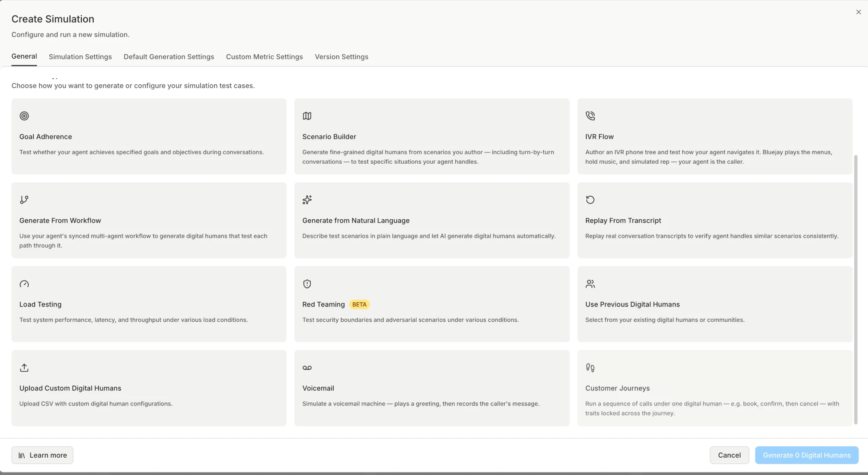Select the Goal Adherence title
The width and height of the screenshot is (868, 475).
46,137
